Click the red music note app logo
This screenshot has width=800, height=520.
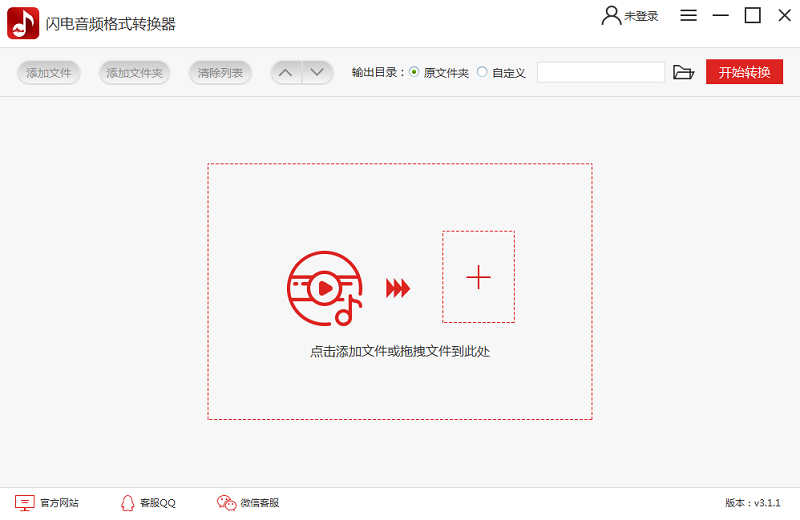pyautogui.click(x=23, y=23)
